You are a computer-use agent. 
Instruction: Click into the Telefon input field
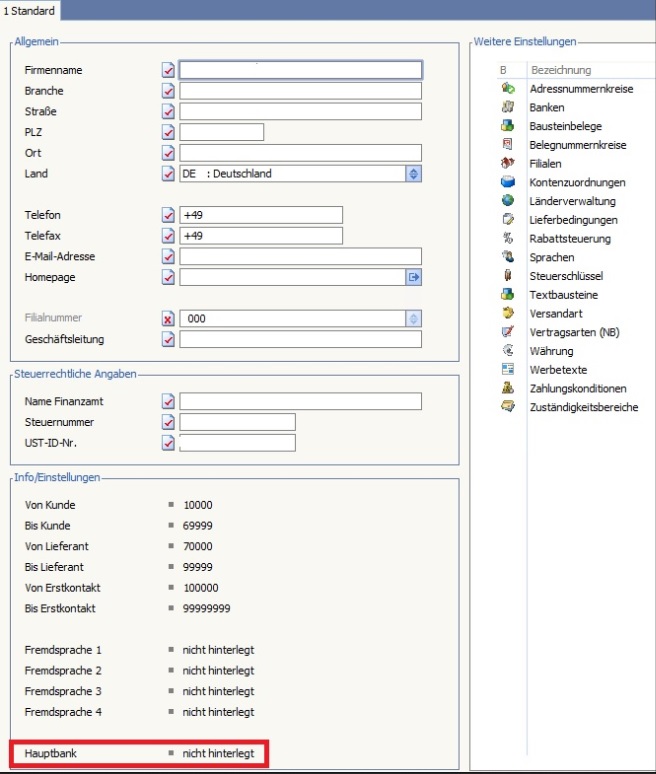(x=261, y=215)
